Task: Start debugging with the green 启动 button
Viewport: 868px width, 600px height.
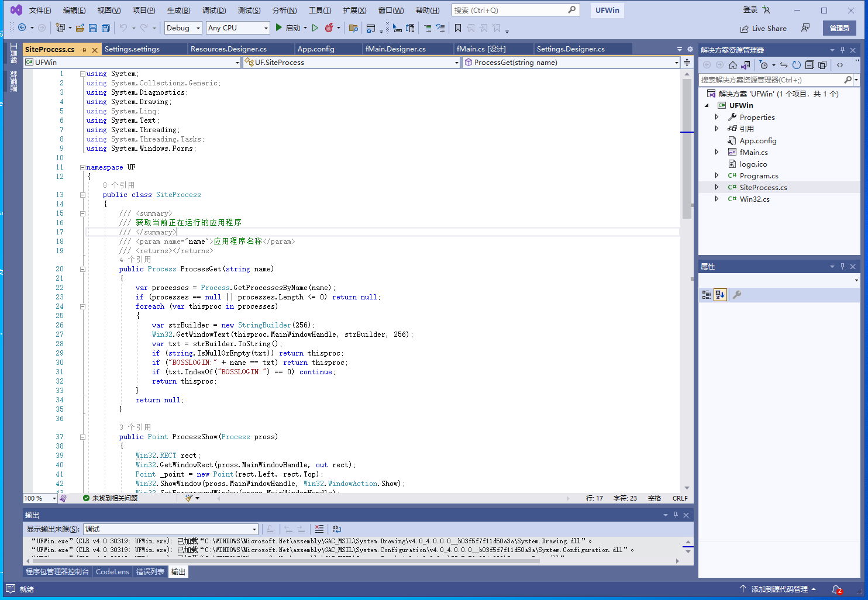Action: 288,27
